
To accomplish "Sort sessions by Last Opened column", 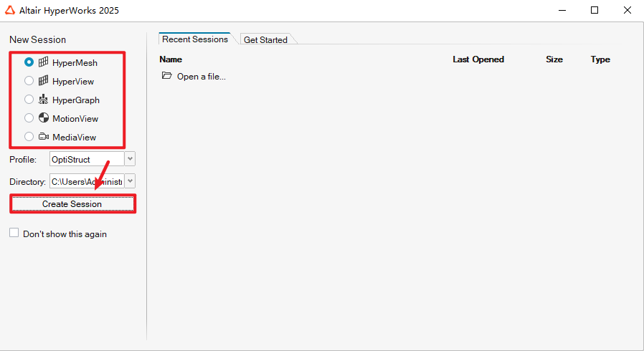I will (478, 59).
